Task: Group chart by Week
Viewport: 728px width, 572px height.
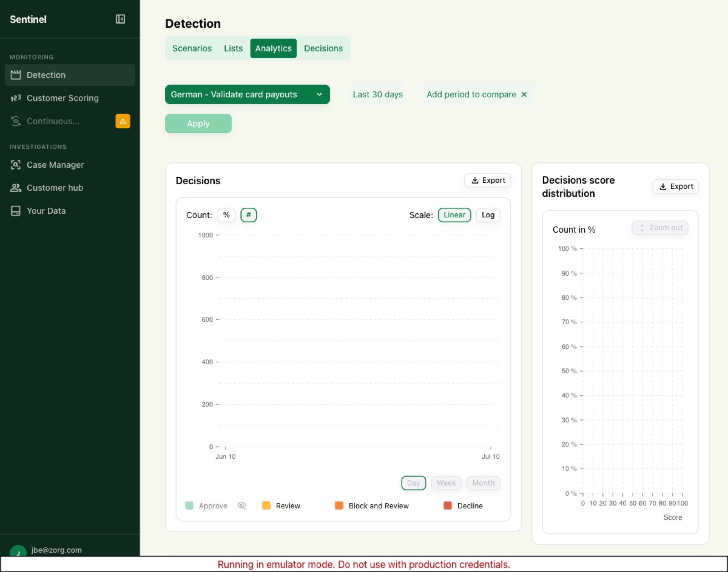Action: [x=446, y=483]
